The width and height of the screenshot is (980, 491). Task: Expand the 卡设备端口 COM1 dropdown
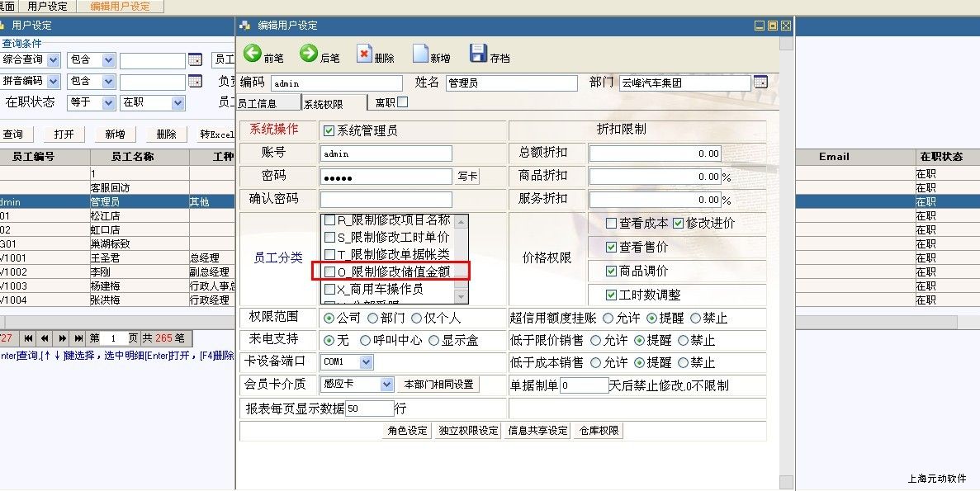[367, 362]
